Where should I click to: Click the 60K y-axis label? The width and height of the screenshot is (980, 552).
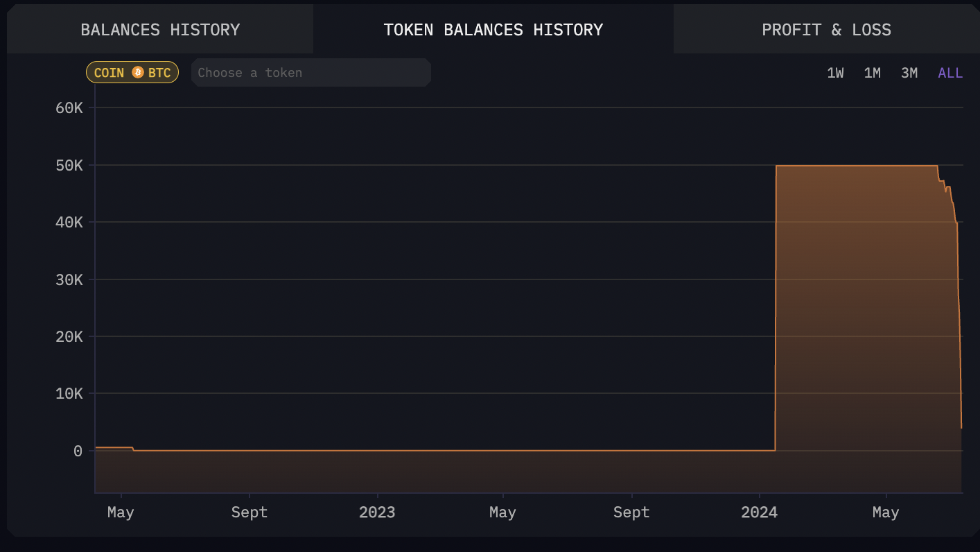(x=69, y=108)
